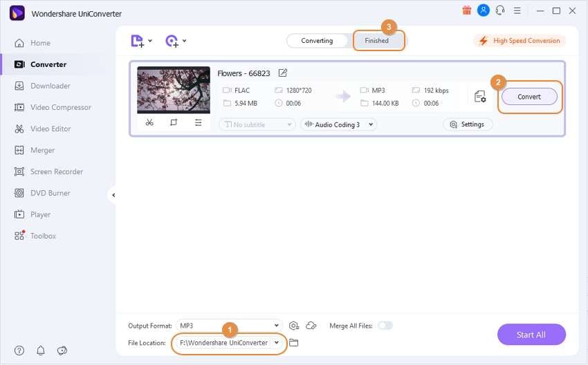Enable High Speed Conversion
The image size is (588, 365).
coord(520,41)
